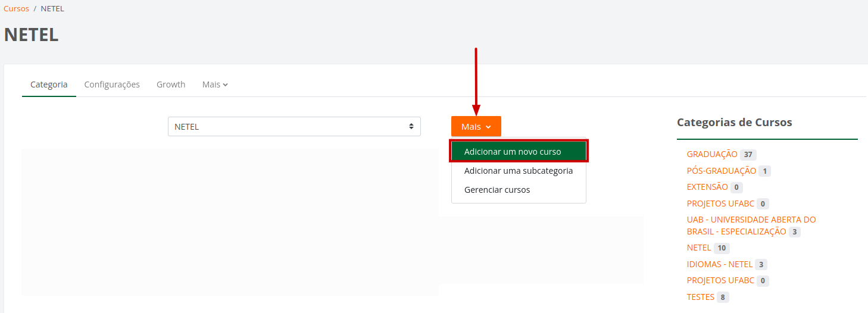This screenshot has height=313, width=868.
Task: Click the Cursos breadcrumb link
Action: point(16,9)
